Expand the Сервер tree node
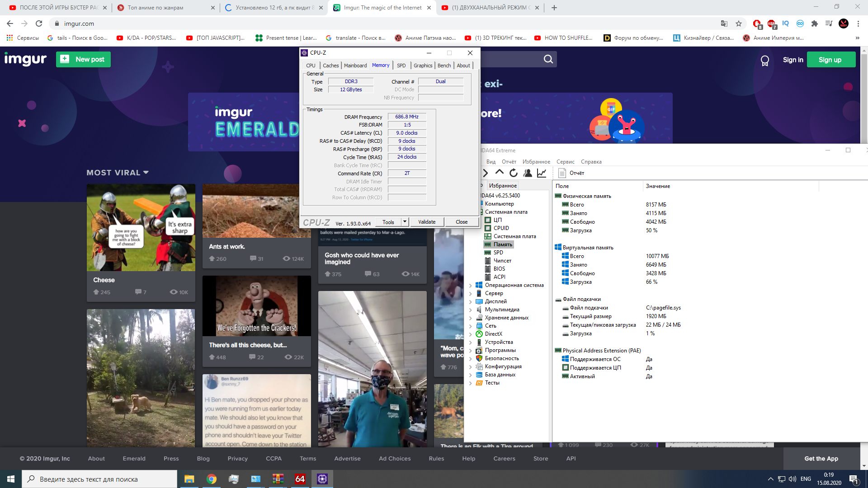Screen dimensions: 868x488 click(x=471, y=294)
